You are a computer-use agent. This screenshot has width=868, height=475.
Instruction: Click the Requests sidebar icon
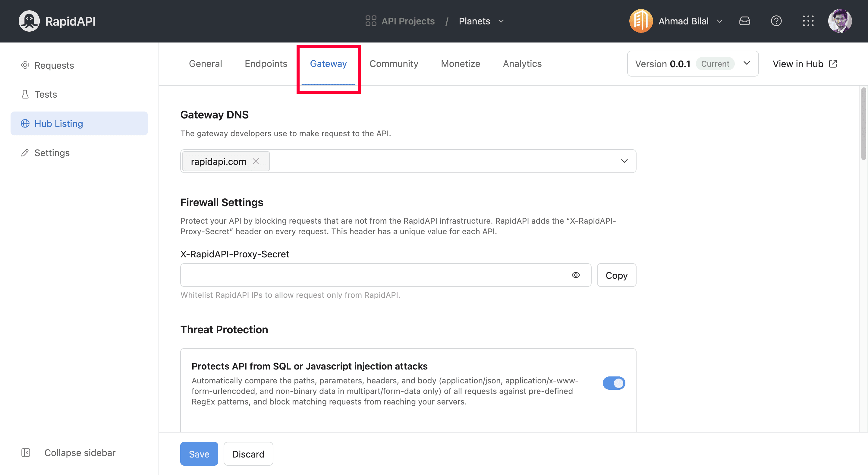click(x=25, y=65)
